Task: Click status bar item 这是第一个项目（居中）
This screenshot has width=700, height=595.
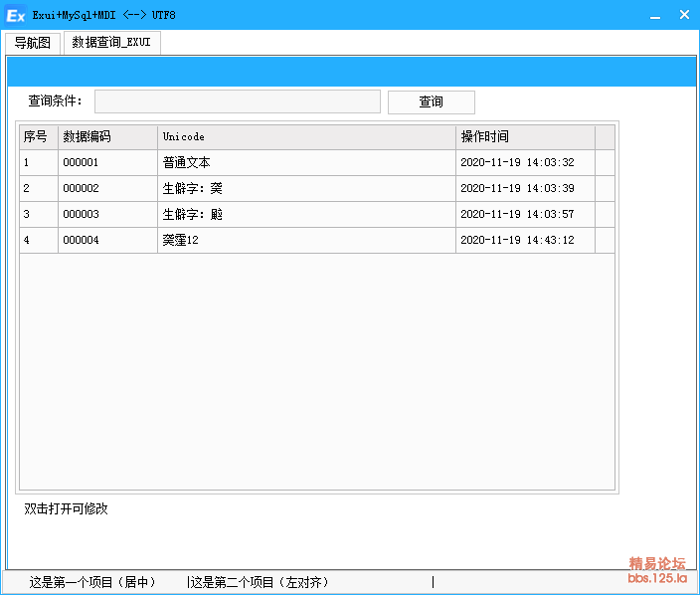Action: pyautogui.click(x=92, y=582)
